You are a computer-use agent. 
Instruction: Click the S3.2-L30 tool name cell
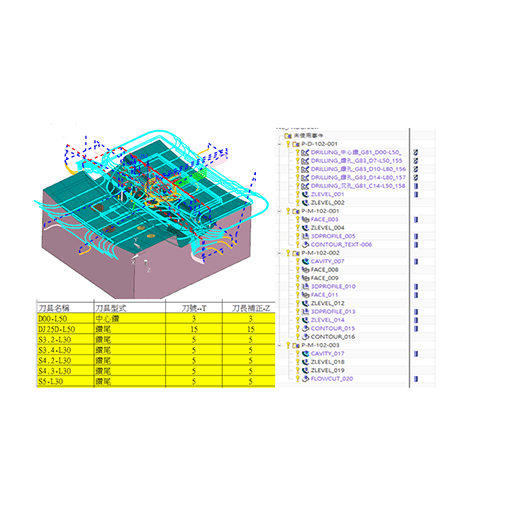(x=65, y=340)
